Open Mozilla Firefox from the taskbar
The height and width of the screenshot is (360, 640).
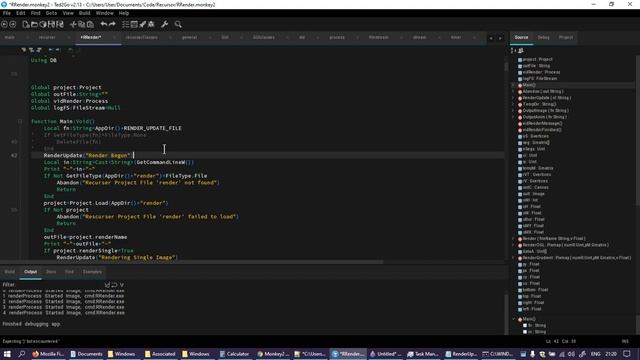point(48,353)
